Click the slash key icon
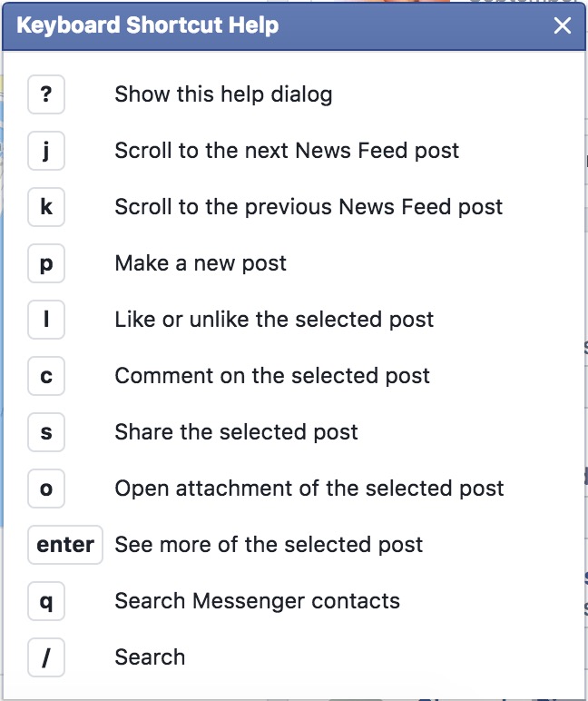 (46, 657)
